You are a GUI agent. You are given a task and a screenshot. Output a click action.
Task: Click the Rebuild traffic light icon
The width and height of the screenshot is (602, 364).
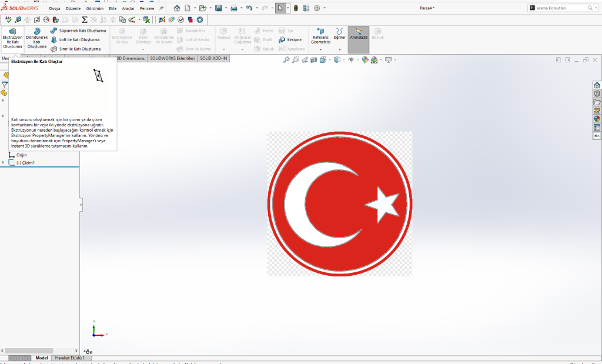coord(295,8)
